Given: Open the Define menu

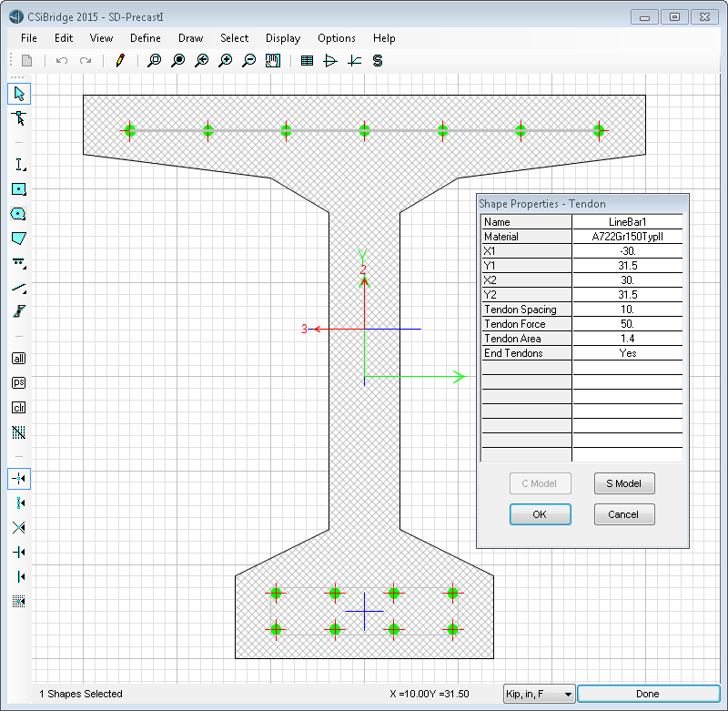Looking at the screenshot, I should [146, 38].
